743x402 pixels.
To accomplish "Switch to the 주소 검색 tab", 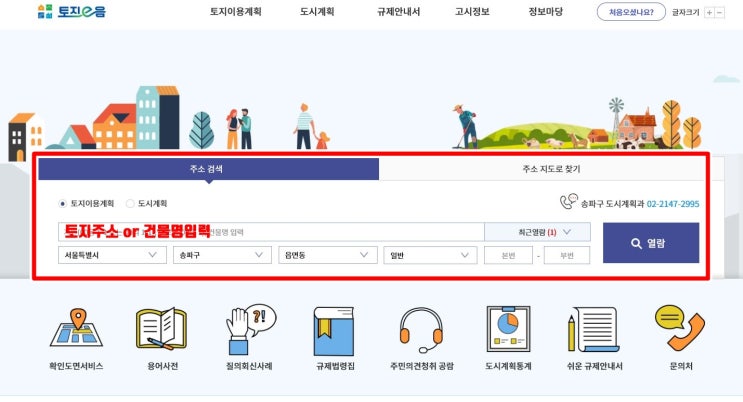I will point(208,169).
